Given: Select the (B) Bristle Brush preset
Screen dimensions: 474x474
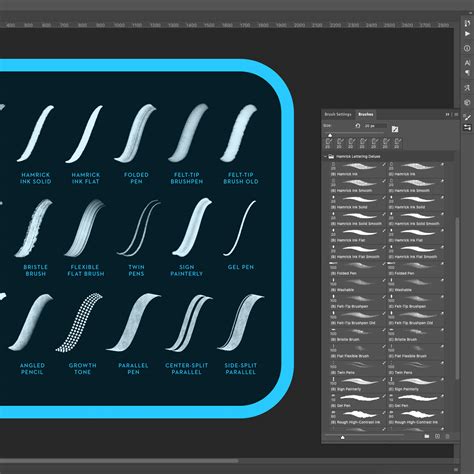Looking at the screenshot, I should click(x=358, y=334).
